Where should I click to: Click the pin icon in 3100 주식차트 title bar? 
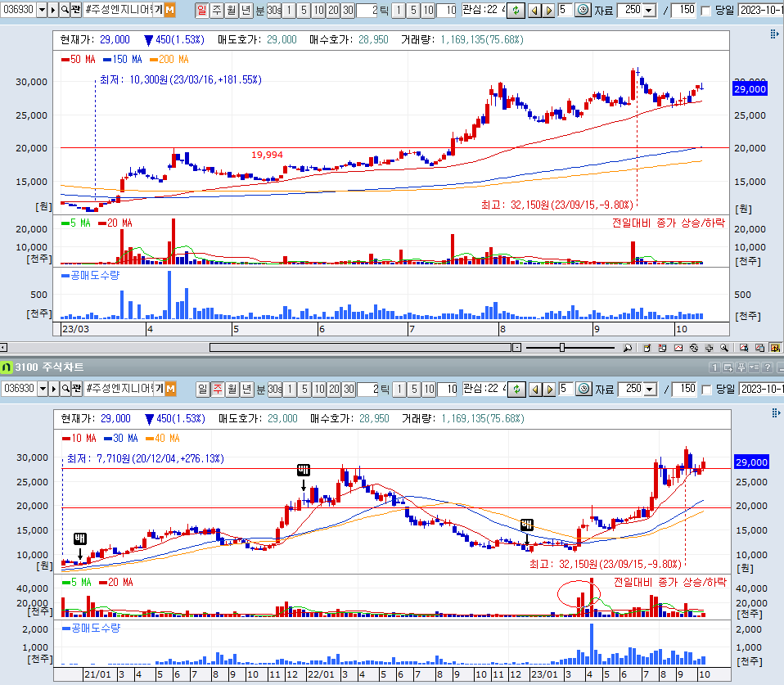741,367
